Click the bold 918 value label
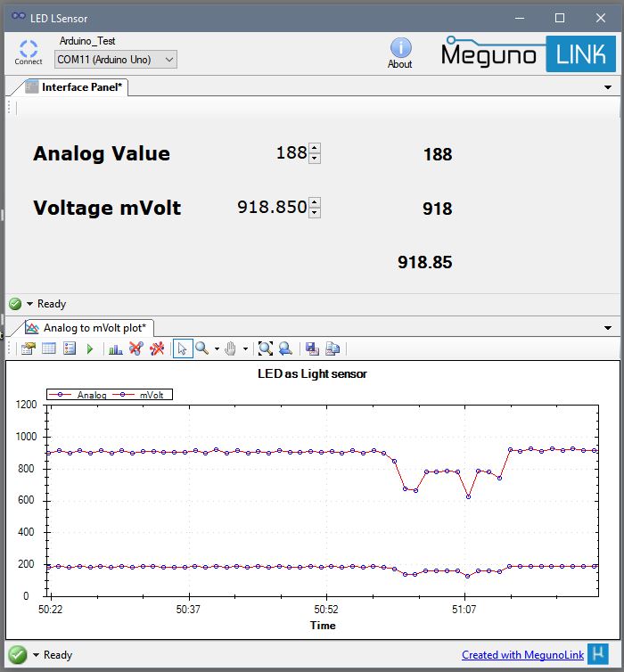 (x=437, y=209)
